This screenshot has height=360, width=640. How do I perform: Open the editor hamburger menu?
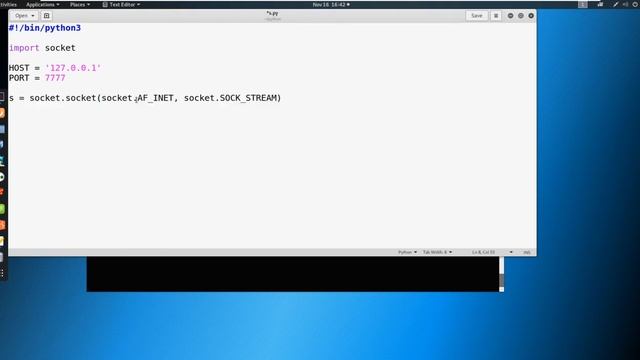coord(496,16)
